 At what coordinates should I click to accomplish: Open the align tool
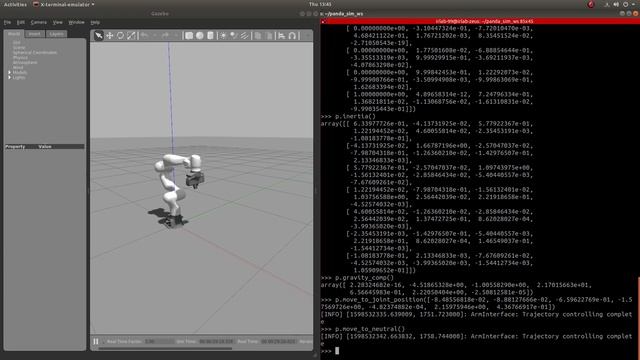[282, 36]
